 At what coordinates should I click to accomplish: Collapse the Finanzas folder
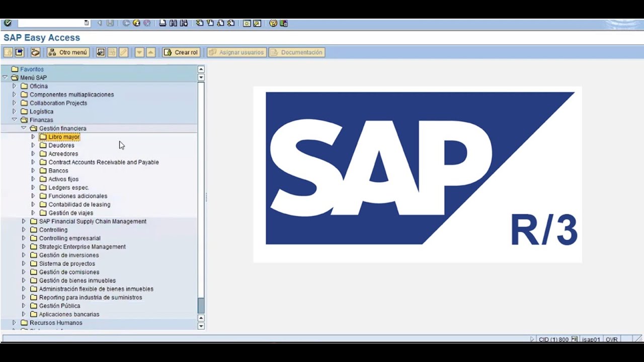14,120
